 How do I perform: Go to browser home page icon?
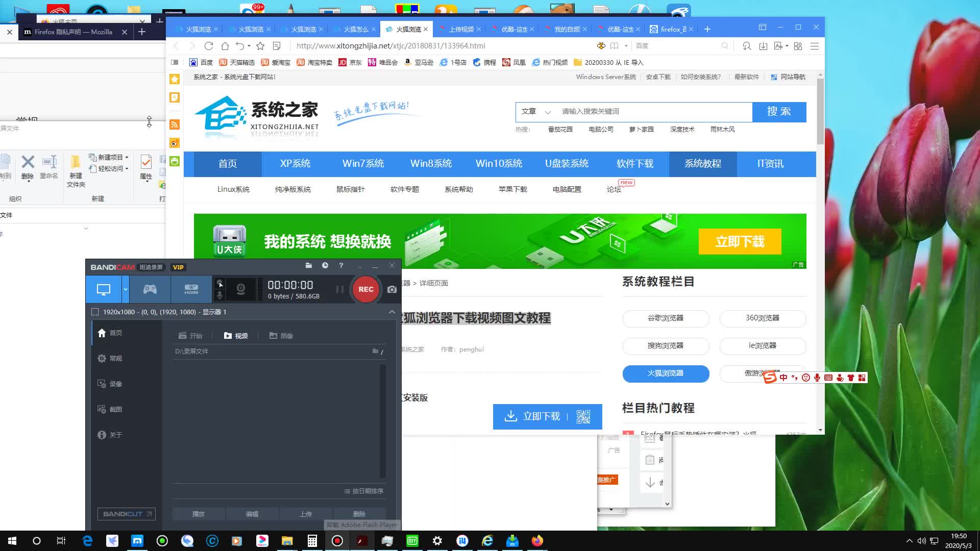pos(225,46)
